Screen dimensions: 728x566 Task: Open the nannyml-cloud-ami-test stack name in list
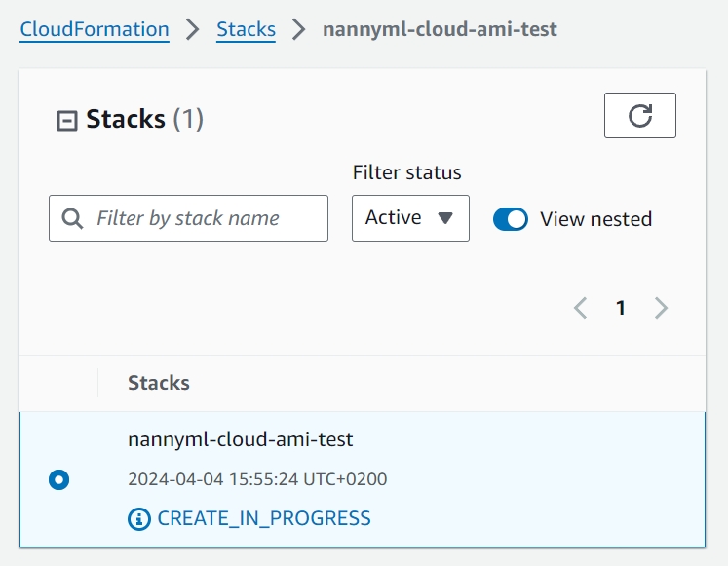pyautogui.click(x=240, y=439)
